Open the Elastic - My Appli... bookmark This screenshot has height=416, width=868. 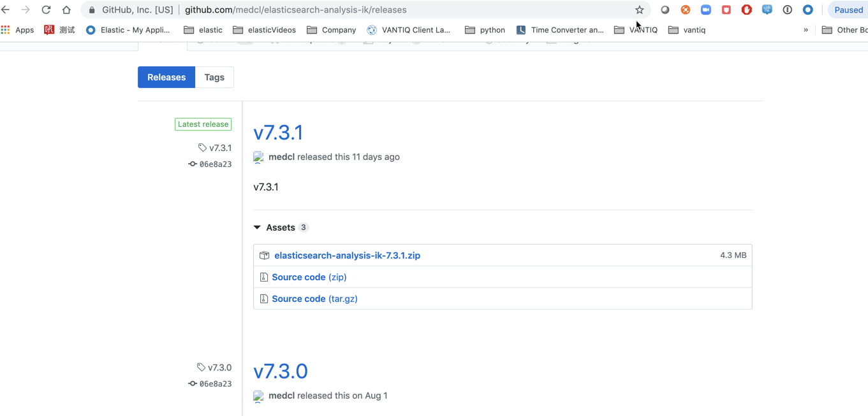tap(128, 30)
